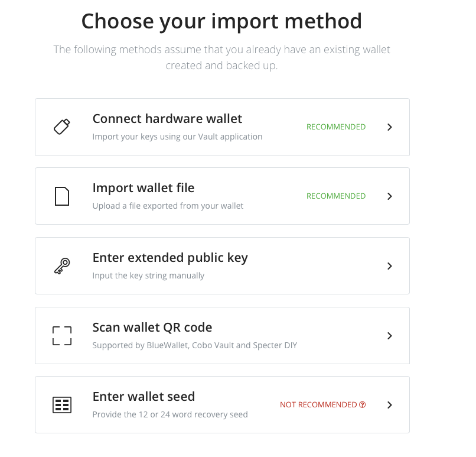Image resolution: width=476 pixels, height=457 pixels.
Task: Click chevron arrow on Enter wallet seed row
Action: pyautogui.click(x=390, y=405)
